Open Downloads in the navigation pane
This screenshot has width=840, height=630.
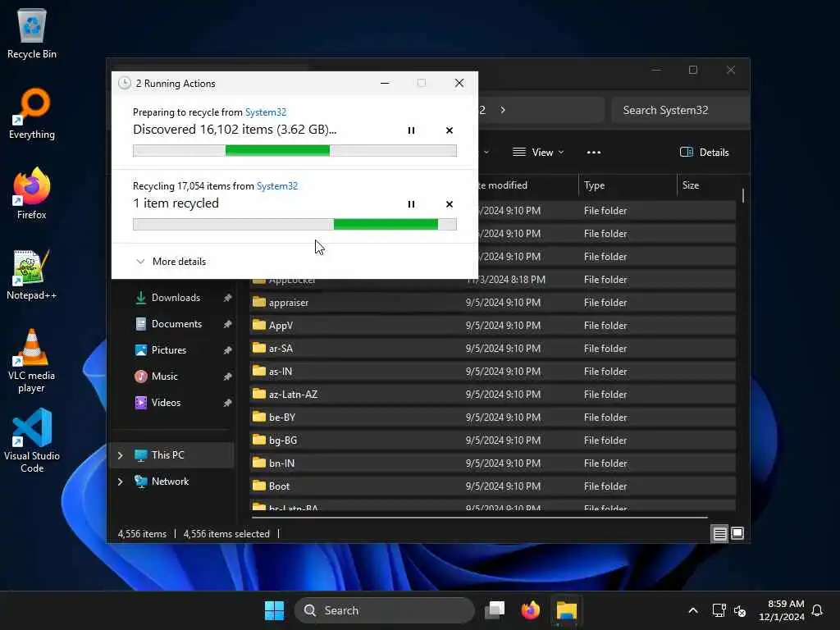pyautogui.click(x=176, y=297)
